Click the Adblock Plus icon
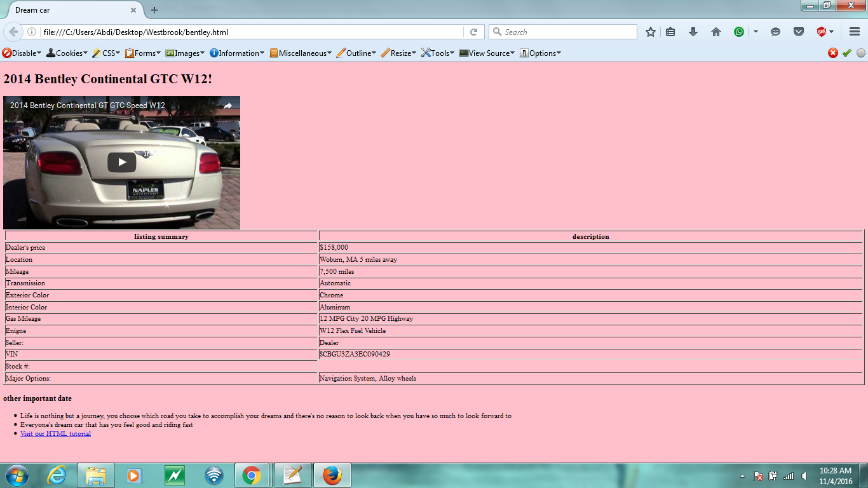The height and width of the screenshot is (488, 868). 822,32
